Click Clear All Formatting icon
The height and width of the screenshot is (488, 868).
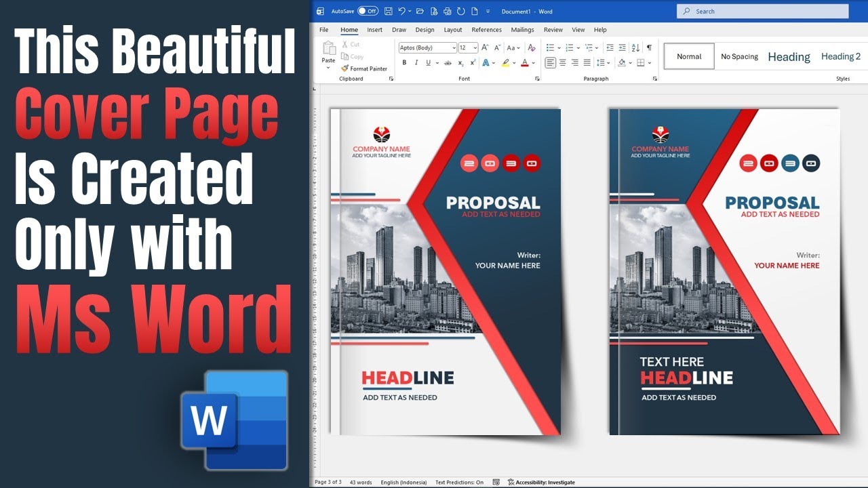pyautogui.click(x=532, y=47)
